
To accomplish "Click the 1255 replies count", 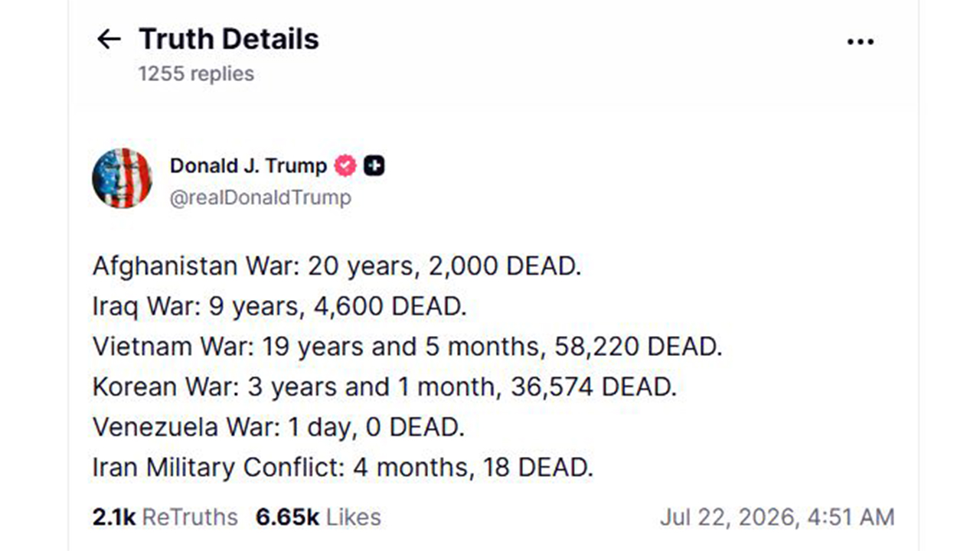I will [x=196, y=73].
